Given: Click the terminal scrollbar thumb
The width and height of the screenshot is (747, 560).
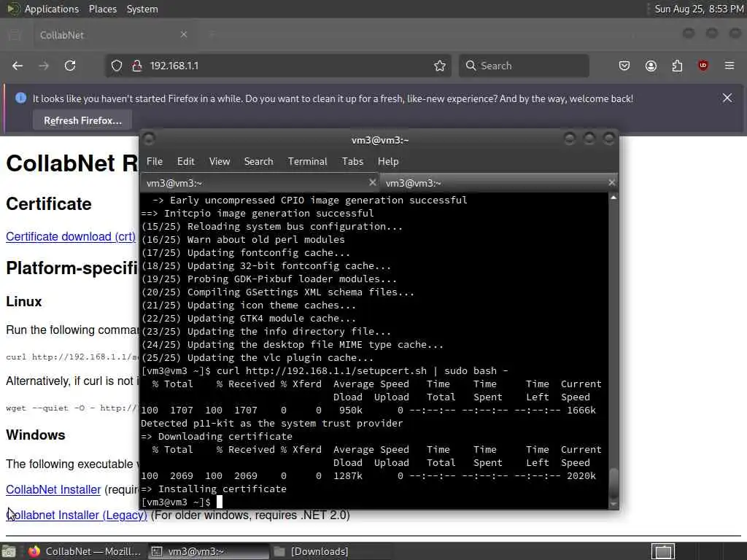Looking at the screenshot, I should [x=614, y=483].
